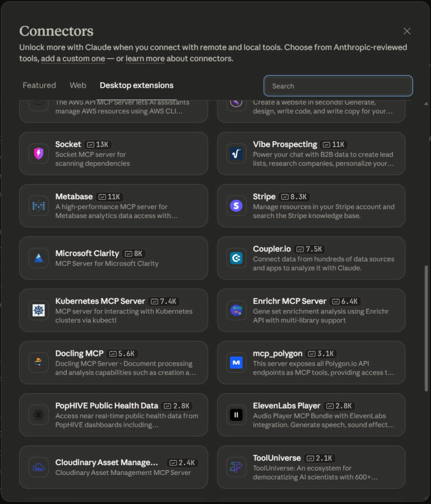Click the Enrichr MCP Server icon
431x504 pixels.
pos(236,310)
